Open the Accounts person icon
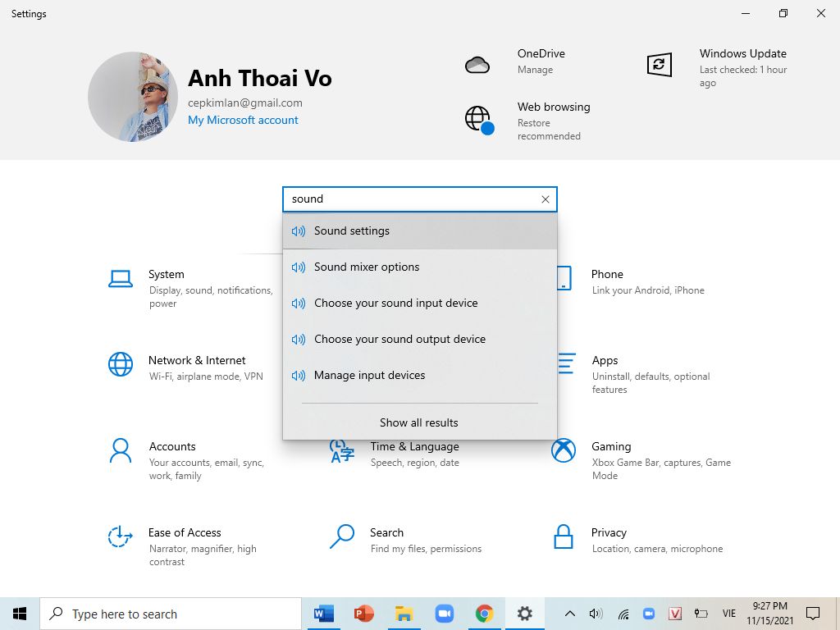Image resolution: width=840 pixels, height=630 pixels. point(121,450)
